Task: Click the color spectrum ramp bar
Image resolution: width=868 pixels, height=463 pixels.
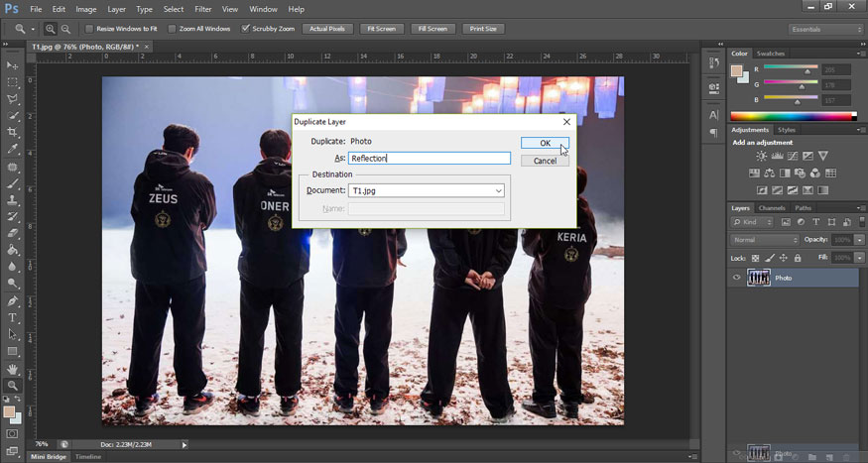Action: pos(794,115)
